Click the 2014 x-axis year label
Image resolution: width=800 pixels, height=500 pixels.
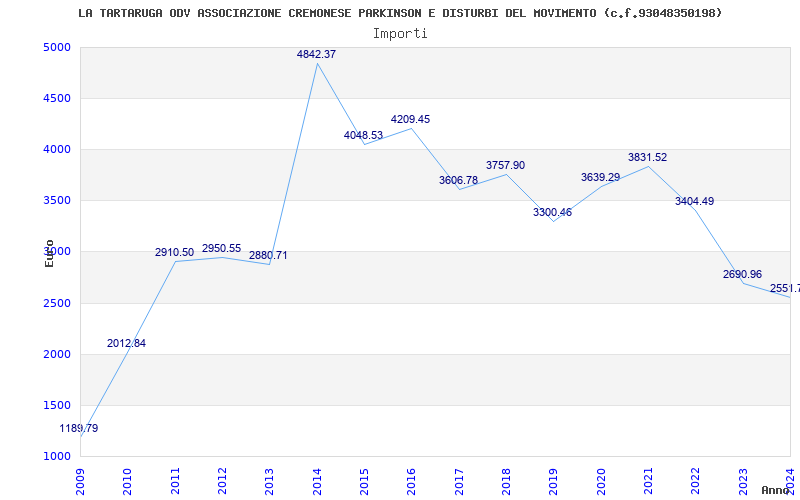(x=317, y=481)
